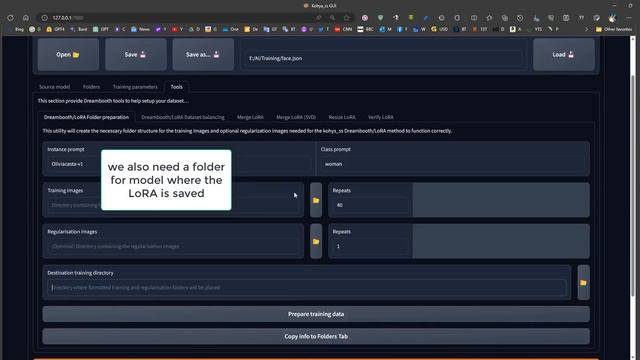Open the GPT4 bookmark
The height and width of the screenshot is (360, 640).
pos(56,29)
